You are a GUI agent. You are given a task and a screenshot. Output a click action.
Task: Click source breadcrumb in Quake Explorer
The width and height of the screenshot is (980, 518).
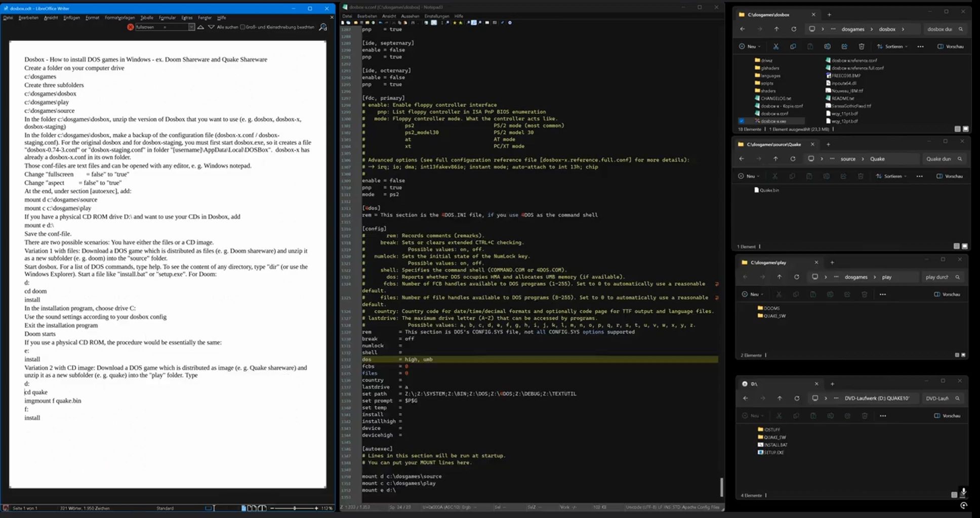(848, 159)
